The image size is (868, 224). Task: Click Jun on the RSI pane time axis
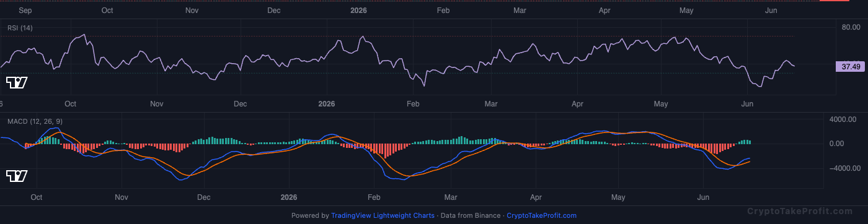point(748,104)
